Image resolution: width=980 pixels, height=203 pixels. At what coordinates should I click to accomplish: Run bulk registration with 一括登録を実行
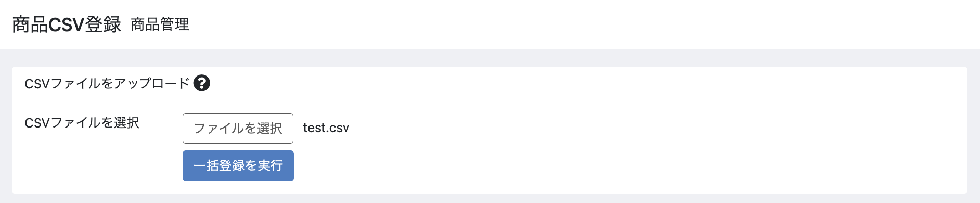238,166
